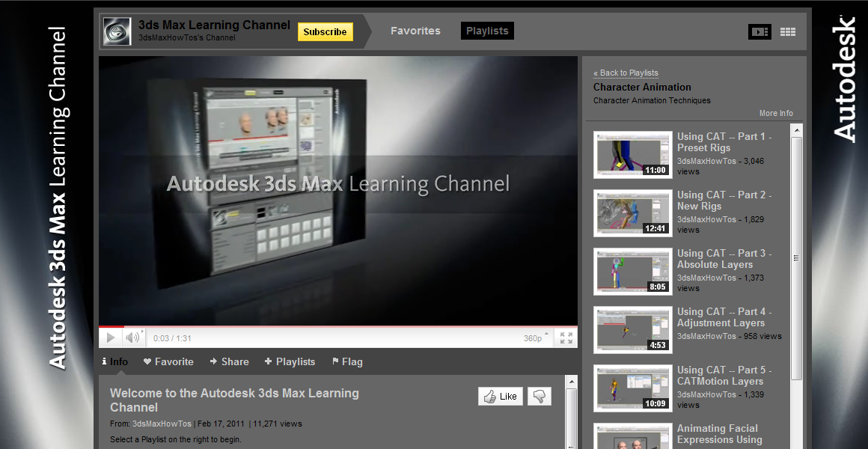Seek on the video progress bar
The height and width of the screenshot is (449, 868).
337,326
